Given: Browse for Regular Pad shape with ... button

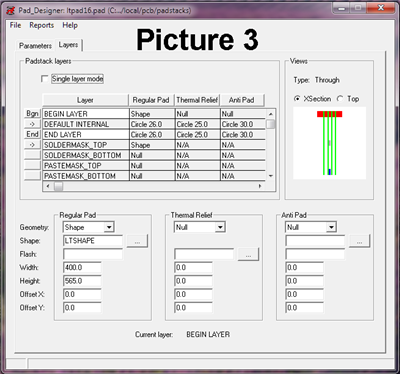Looking at the screenshot, I should 137,241.
